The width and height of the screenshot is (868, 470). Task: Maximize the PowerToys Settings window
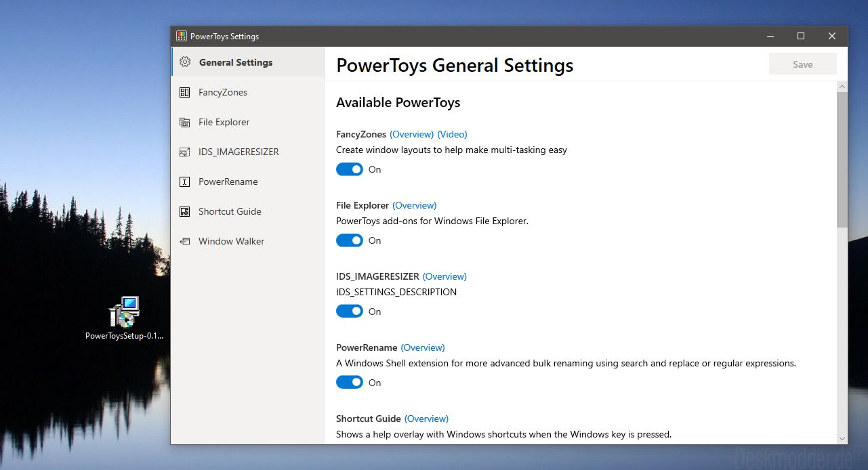(801, 36)
